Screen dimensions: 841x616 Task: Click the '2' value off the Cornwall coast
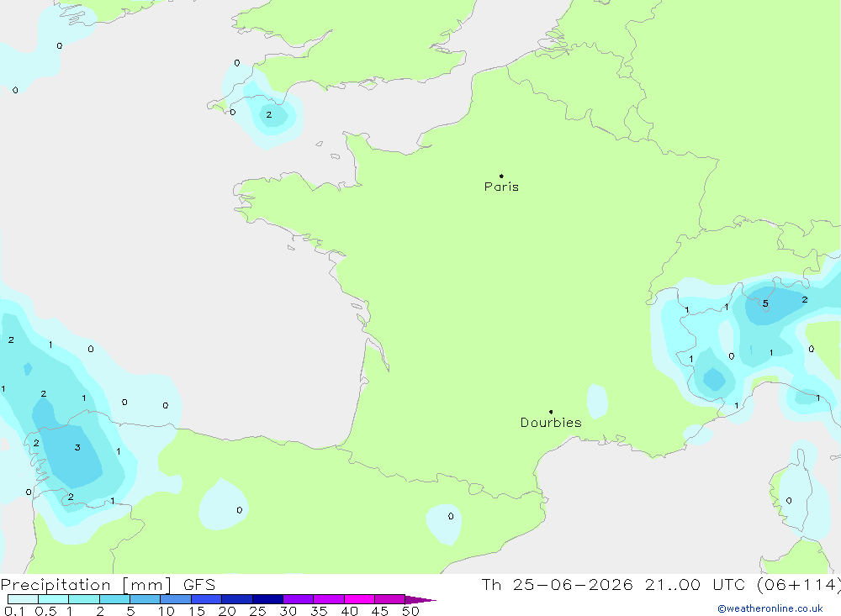[269, 115]
